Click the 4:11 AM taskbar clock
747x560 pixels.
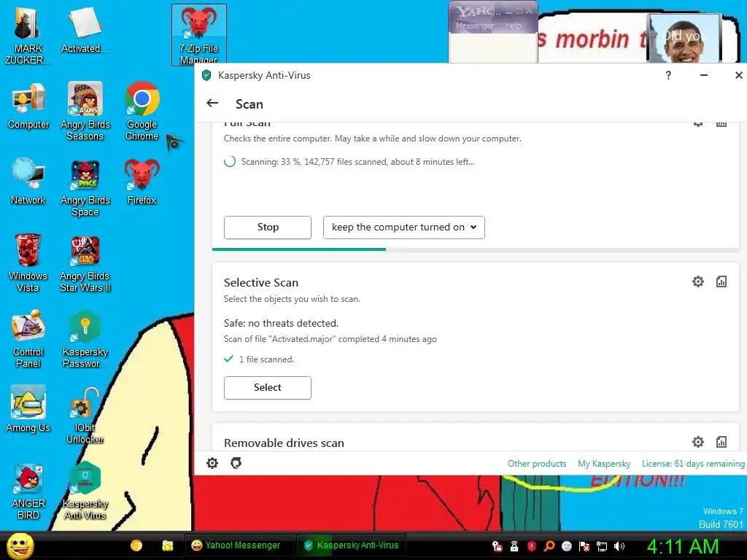click(x=683, y=546)
